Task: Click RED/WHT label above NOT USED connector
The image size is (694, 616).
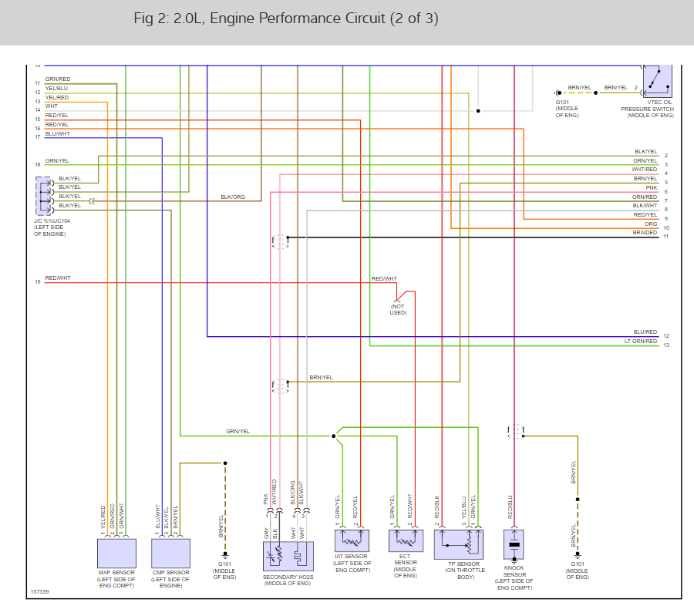Action: tap(384, 279)
